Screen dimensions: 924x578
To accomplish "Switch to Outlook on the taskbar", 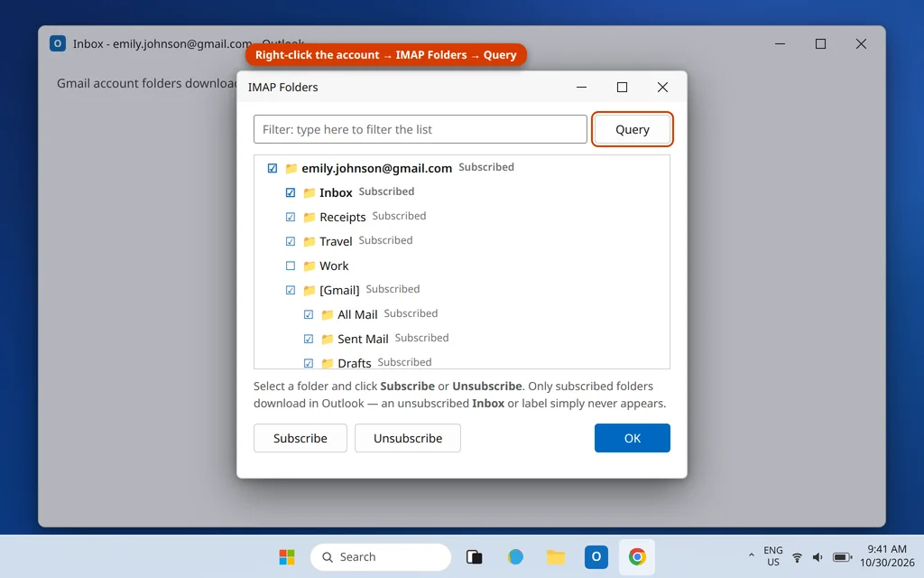I will [x=596, y=556].
